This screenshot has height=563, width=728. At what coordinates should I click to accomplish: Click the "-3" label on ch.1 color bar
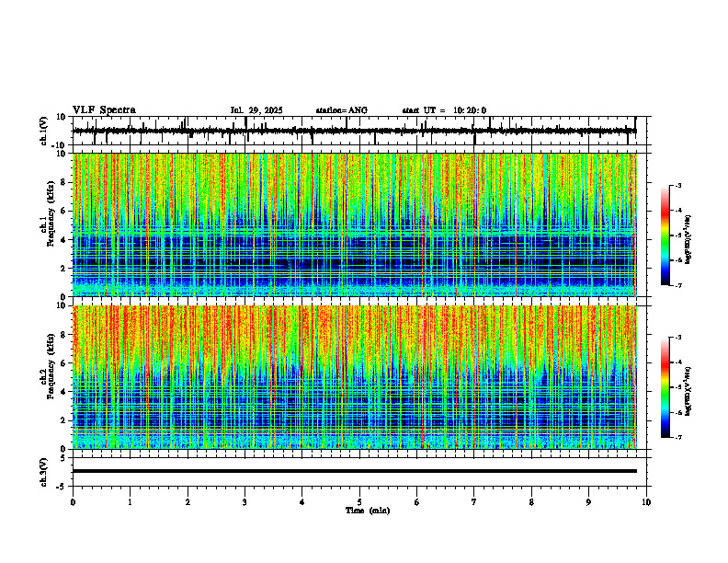(677, 185)
